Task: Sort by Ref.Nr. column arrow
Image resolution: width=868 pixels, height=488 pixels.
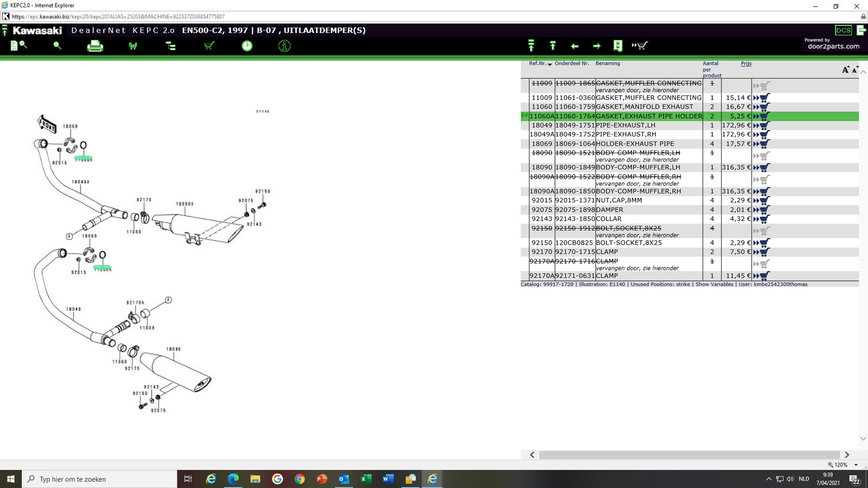Action: tap(550, 64)
